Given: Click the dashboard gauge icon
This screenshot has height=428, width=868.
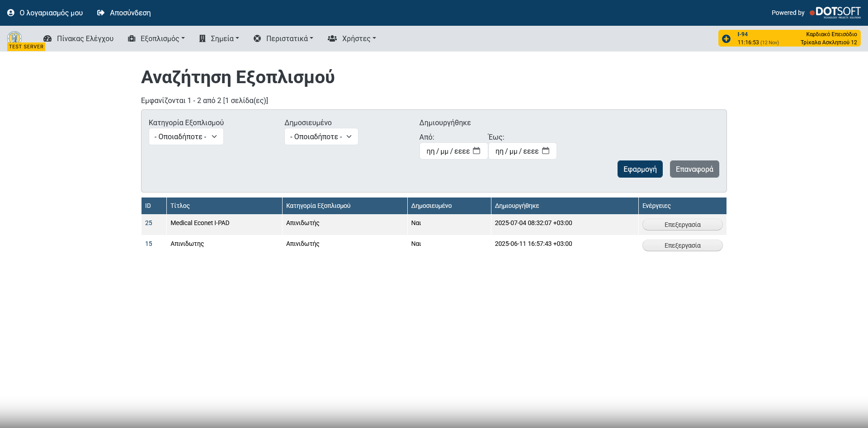Looking at the screenshot, I should [x=47, y=39].
